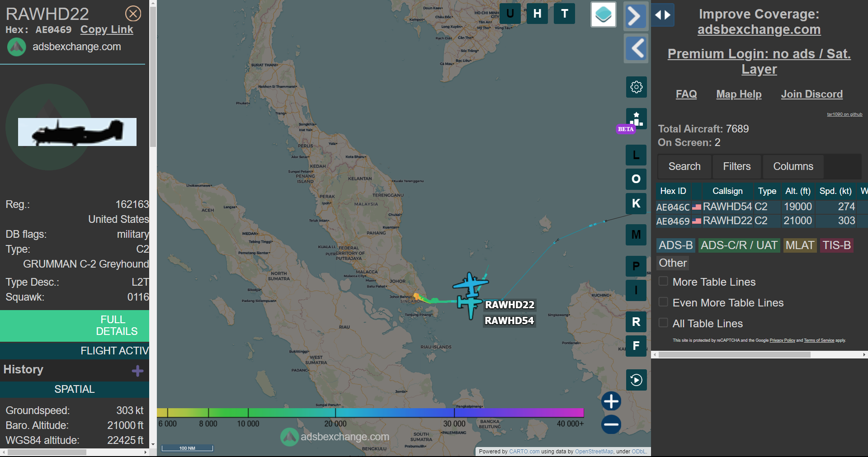
Task: Click the Copy Link hyperlink
Action: click(x=107, y=29)
